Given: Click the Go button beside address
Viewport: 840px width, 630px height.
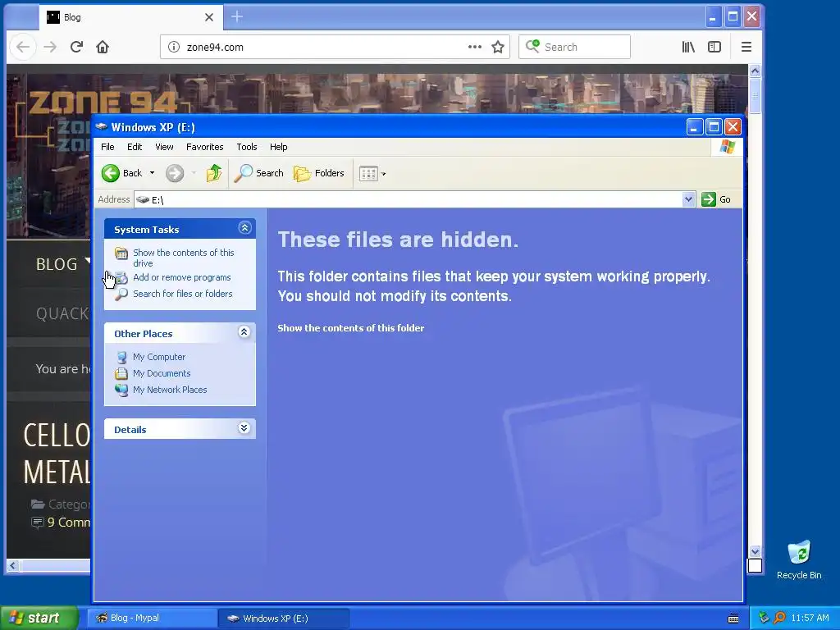Looking at the screenshot, I should click(x=716, y=199).
